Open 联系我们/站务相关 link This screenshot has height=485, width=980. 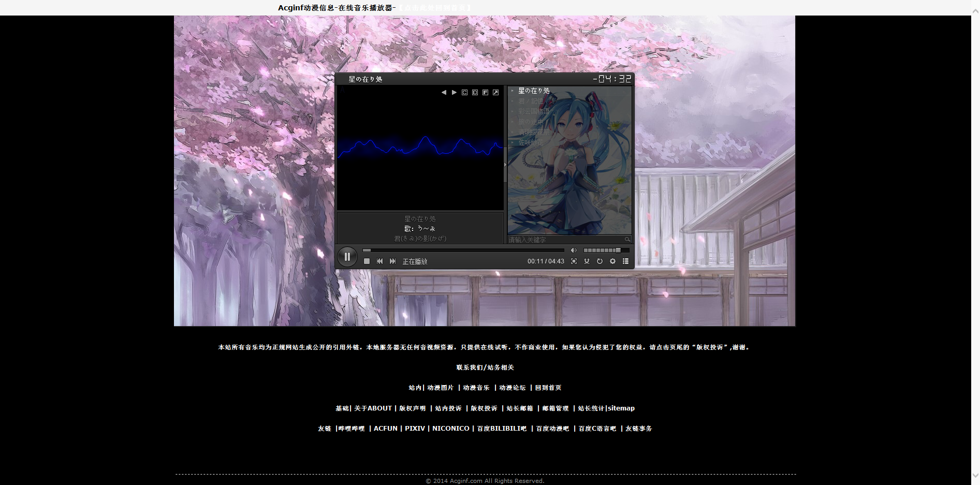pos(485,368)
